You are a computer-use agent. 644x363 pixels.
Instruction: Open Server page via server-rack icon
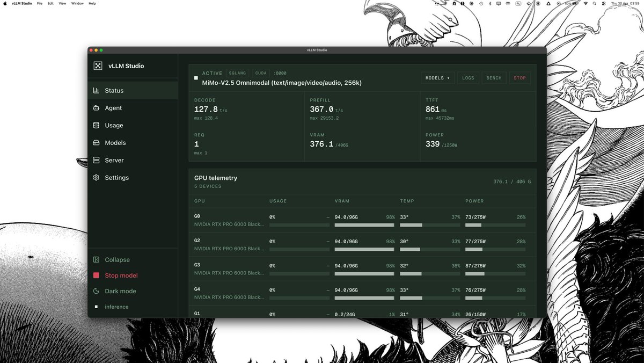[96, 160]
